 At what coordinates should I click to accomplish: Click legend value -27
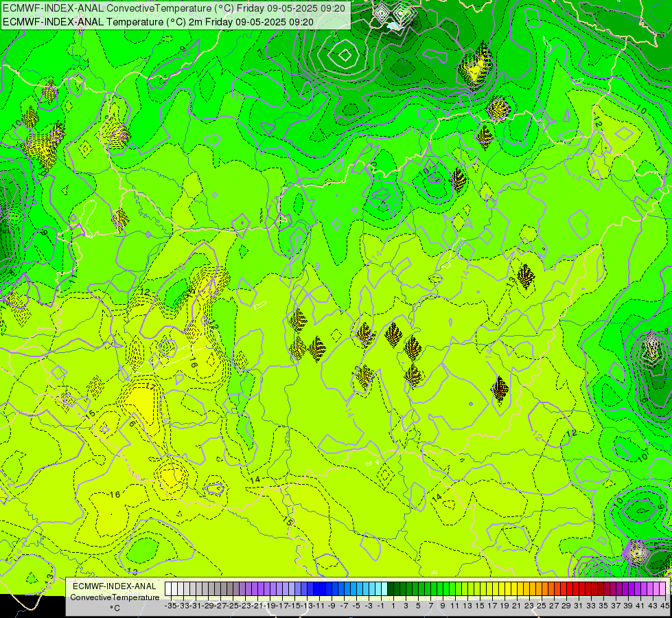coord(221,606)
